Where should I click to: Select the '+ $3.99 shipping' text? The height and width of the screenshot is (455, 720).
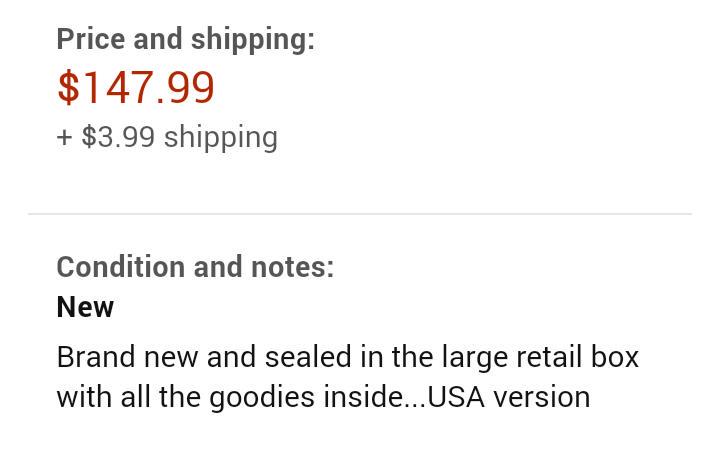167,137
